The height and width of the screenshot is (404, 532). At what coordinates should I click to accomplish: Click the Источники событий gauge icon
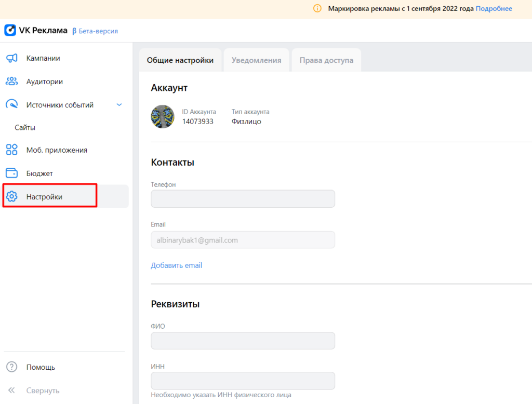11,105
